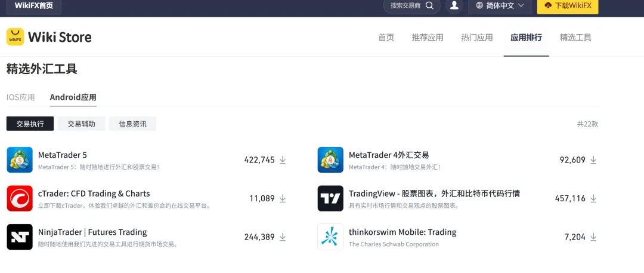This screenshot has height=273, width=644.
Task: Click the 422,745 download count
Action: tap(259, 159)
